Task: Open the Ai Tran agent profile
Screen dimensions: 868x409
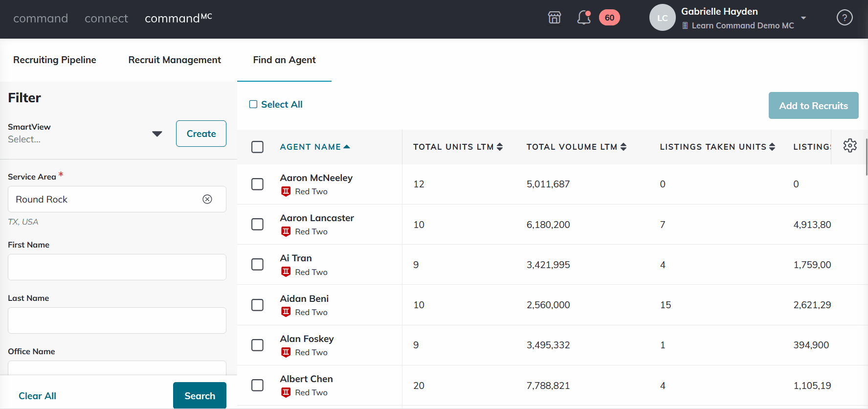Action: click(x=296, y=258)
